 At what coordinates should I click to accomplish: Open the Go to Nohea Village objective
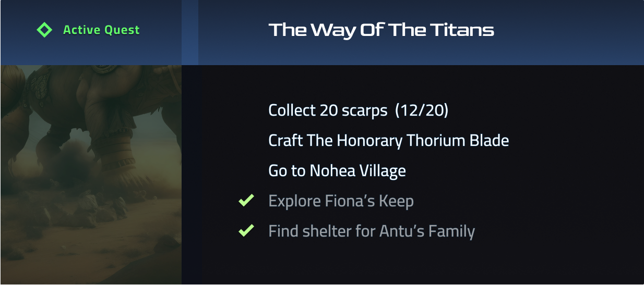click(x=337, y=171)
